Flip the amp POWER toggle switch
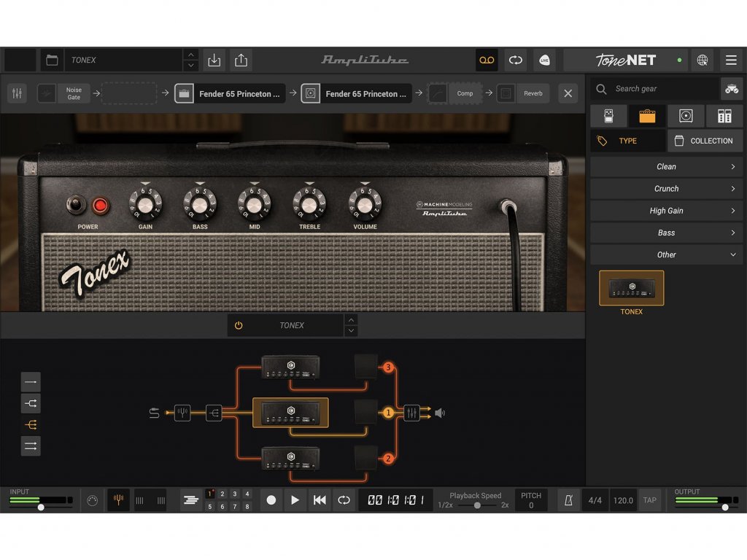This screenshot has height=560, width=747. point(75,205)
